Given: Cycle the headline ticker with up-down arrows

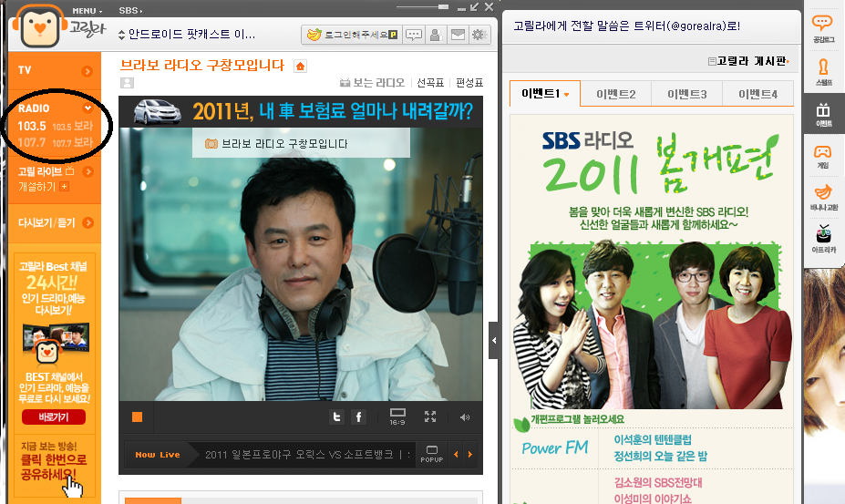Looking at the screenshot, I should (x=121, y=35).
